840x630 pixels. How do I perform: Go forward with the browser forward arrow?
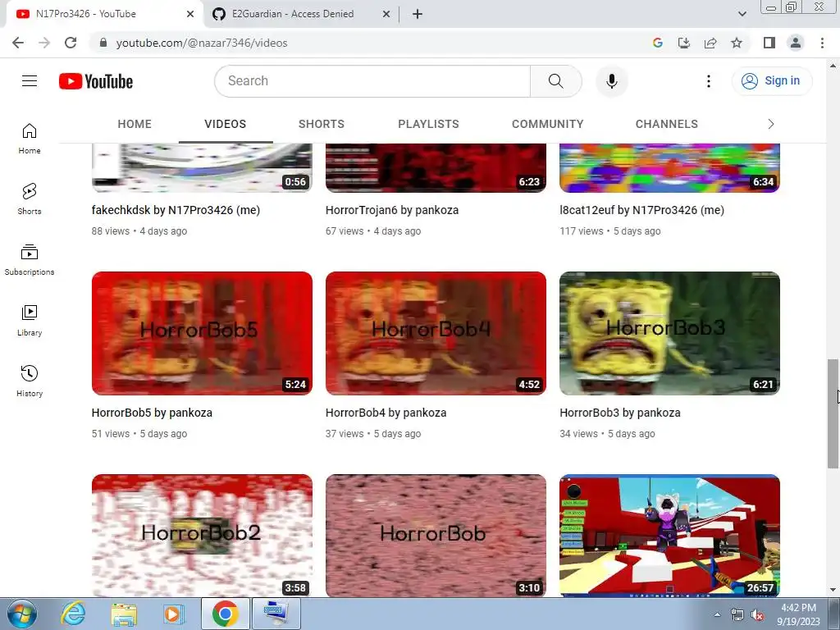pyautogui.click(x=44, y=43)
